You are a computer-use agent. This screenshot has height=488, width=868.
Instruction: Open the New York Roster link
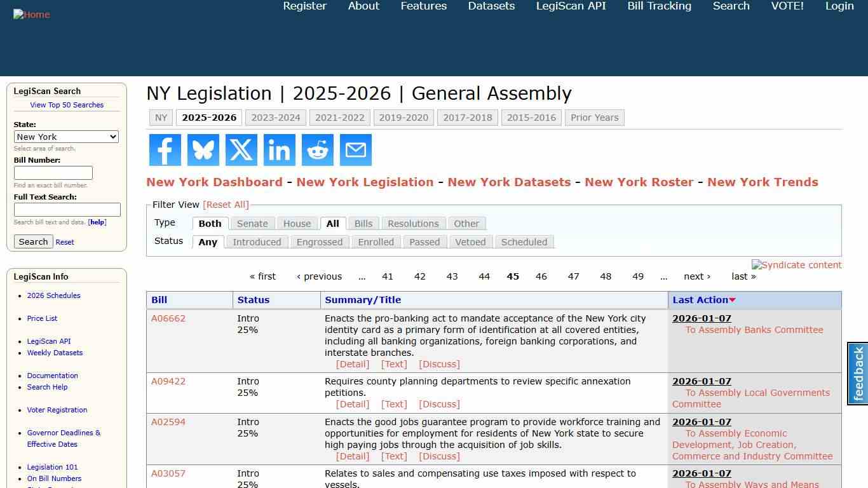click(639, 182)
